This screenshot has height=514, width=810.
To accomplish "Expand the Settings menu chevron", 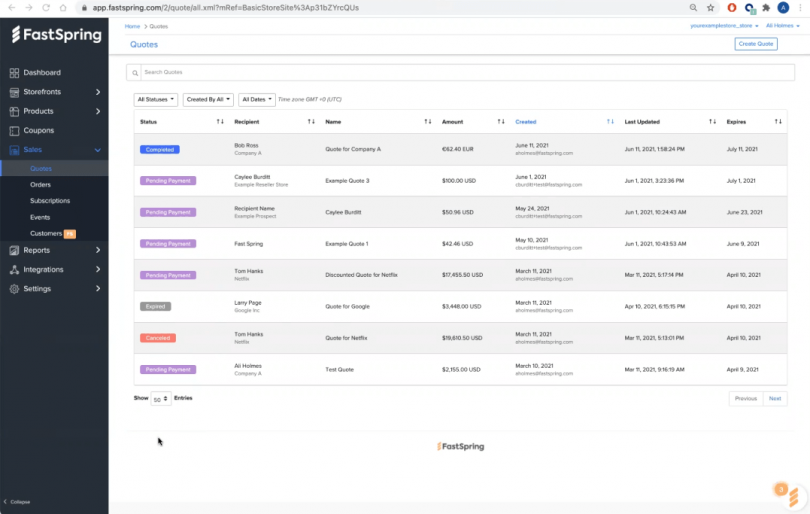I will pyautogui.click(x=98, y=289).
